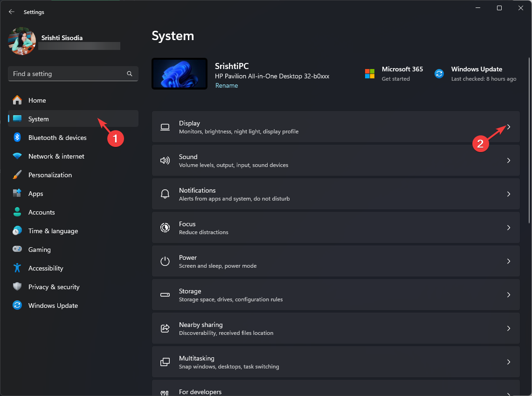Click the Find a setting search box

click(68, 74)
